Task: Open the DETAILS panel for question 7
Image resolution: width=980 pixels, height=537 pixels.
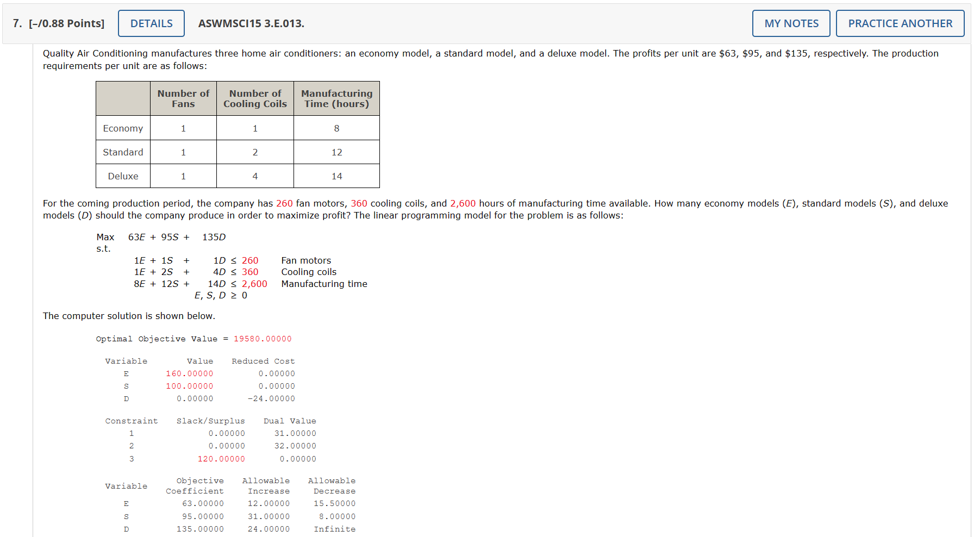Action: tap(151, 23)
